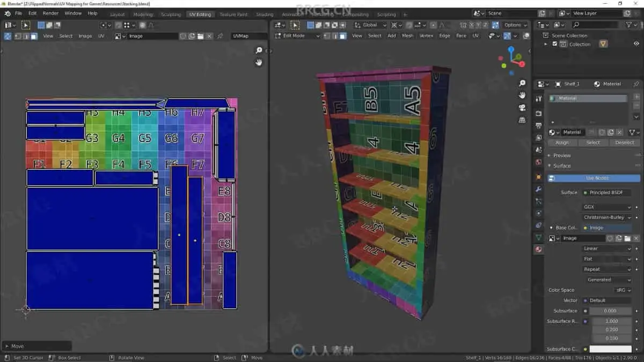
Task: Toggle the Collection exclude checkbox in Outliner
Action: [x=554, y=44]
